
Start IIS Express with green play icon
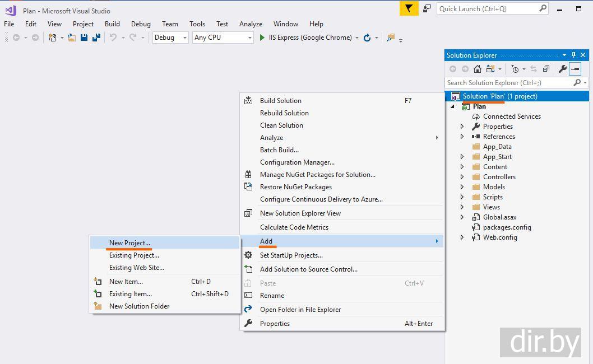262,38
